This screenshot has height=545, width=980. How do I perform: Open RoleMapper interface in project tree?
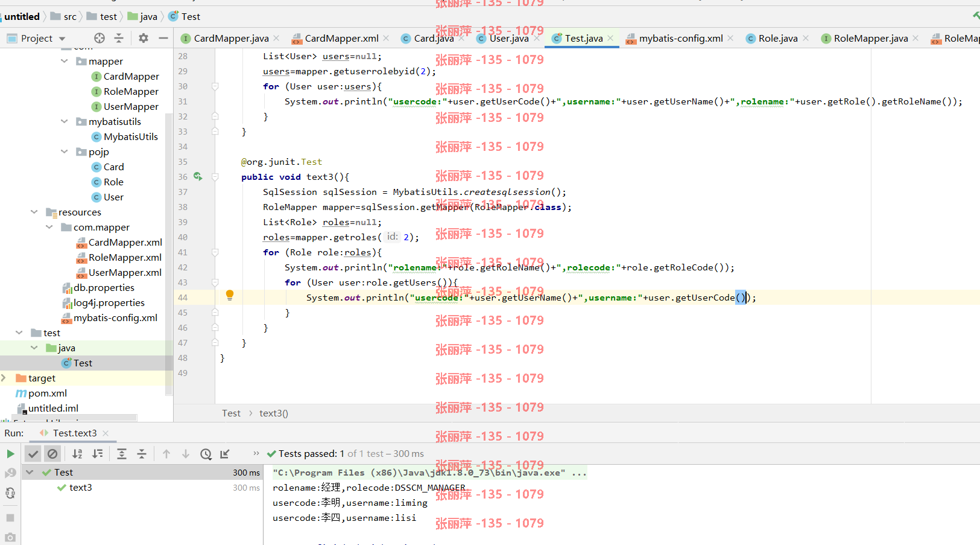coord(125,91)
